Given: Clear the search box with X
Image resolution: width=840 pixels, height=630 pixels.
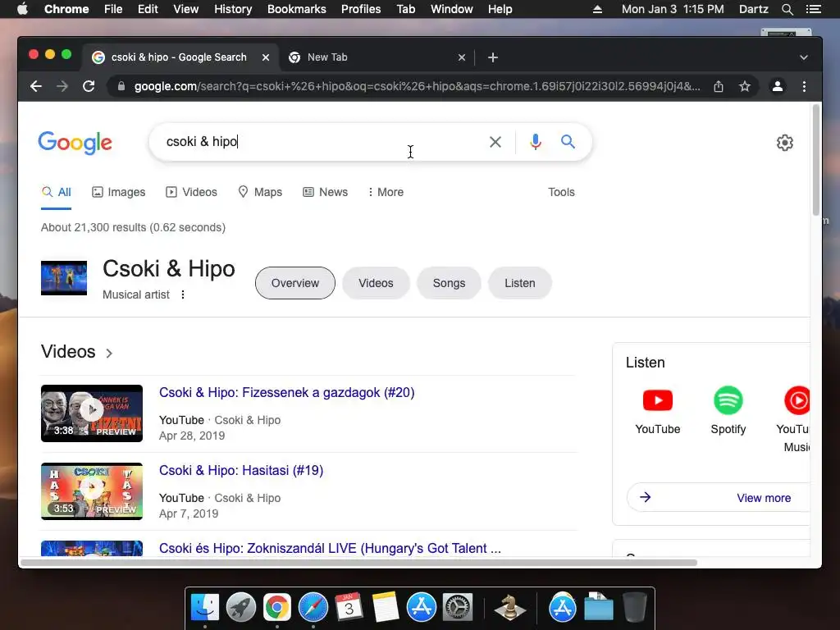Looking at the screenshot, I should click(x=495, y=142).
